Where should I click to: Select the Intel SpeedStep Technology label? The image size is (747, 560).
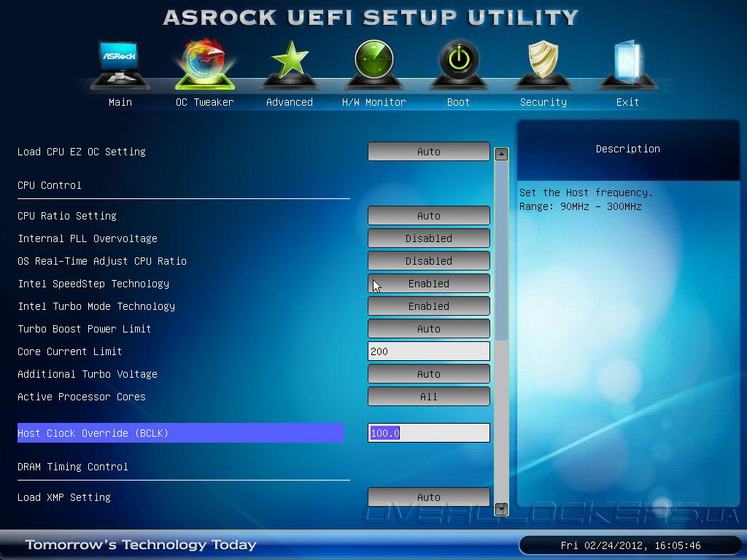click(x=93, y=284)
